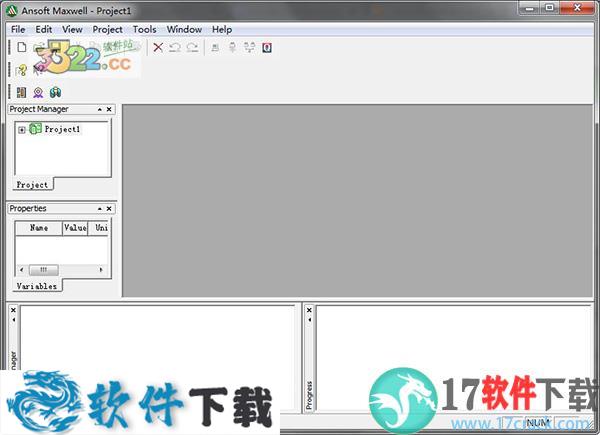Open the View menu

72,29
